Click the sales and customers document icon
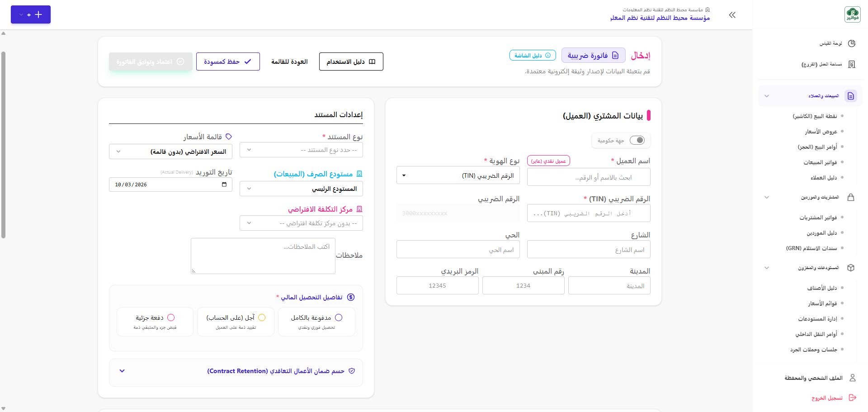Image resolution: width=868 pixels, height=412 pixels. [x=851, y=96]
